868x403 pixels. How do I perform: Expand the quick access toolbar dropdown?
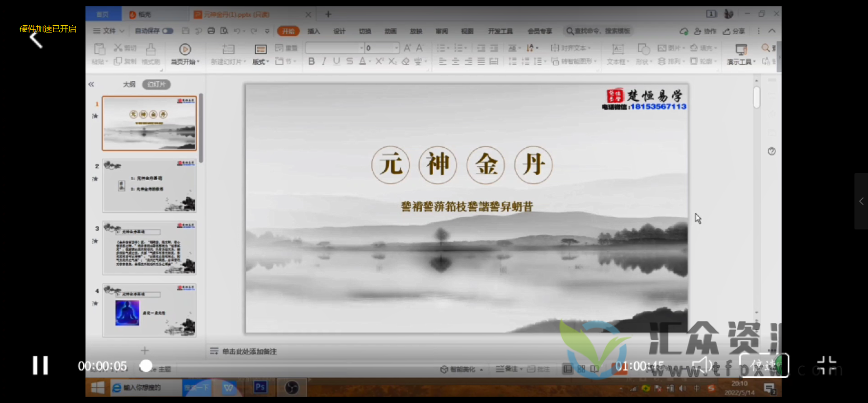[267, 31]
